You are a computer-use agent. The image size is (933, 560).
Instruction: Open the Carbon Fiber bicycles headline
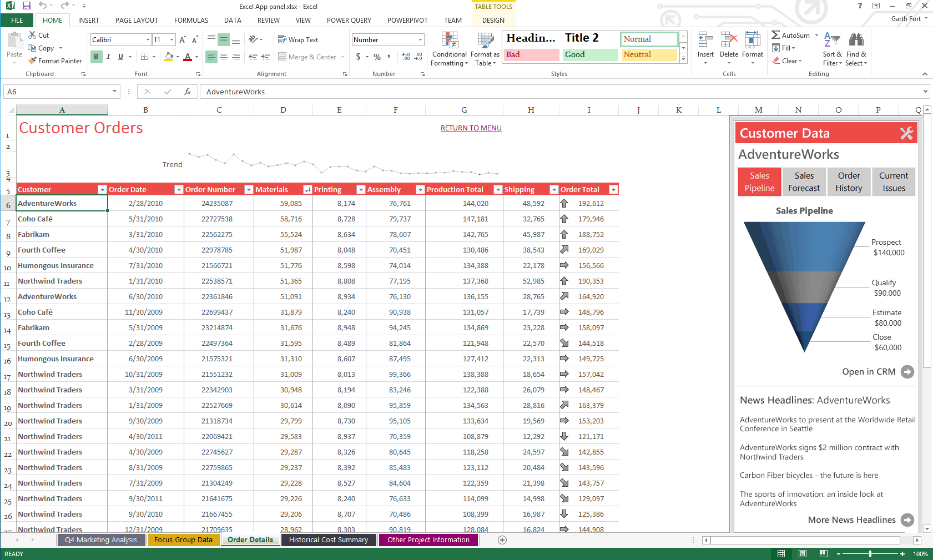tap(809, 476)
